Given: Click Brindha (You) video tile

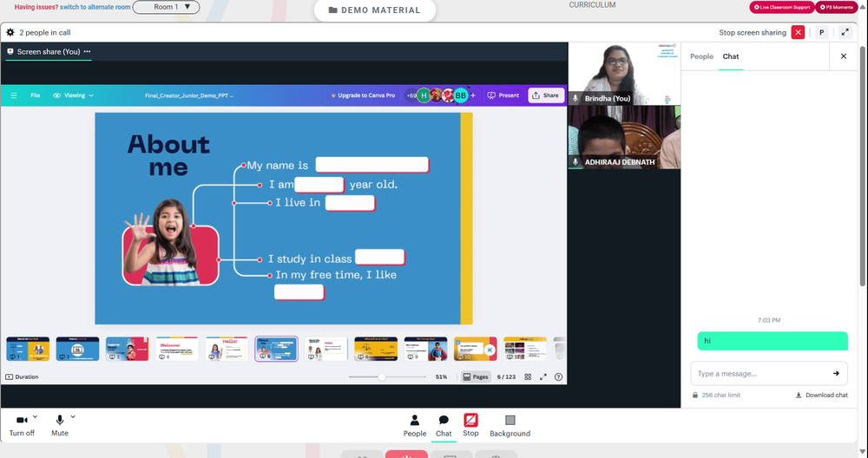Looking at the screenshot, I should [x=624, y=74].
